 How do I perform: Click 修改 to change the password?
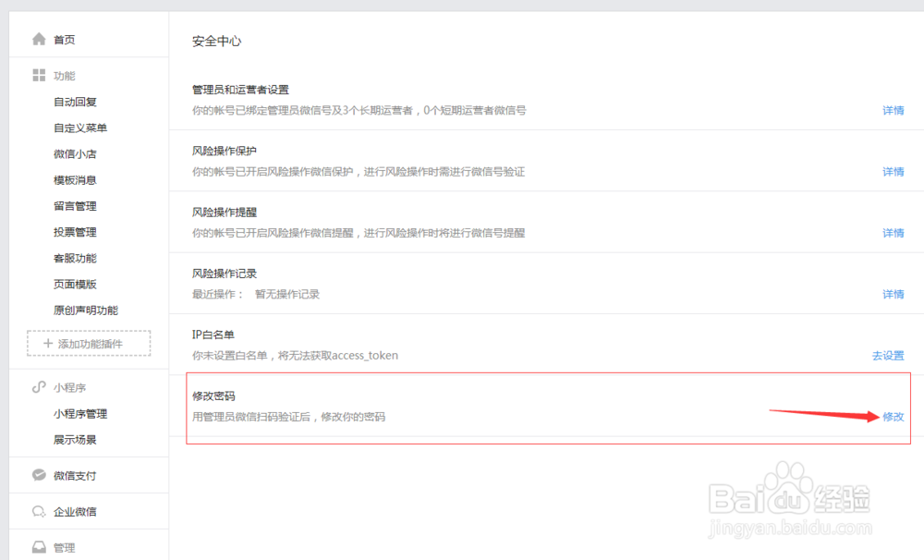tap(893, 417)
